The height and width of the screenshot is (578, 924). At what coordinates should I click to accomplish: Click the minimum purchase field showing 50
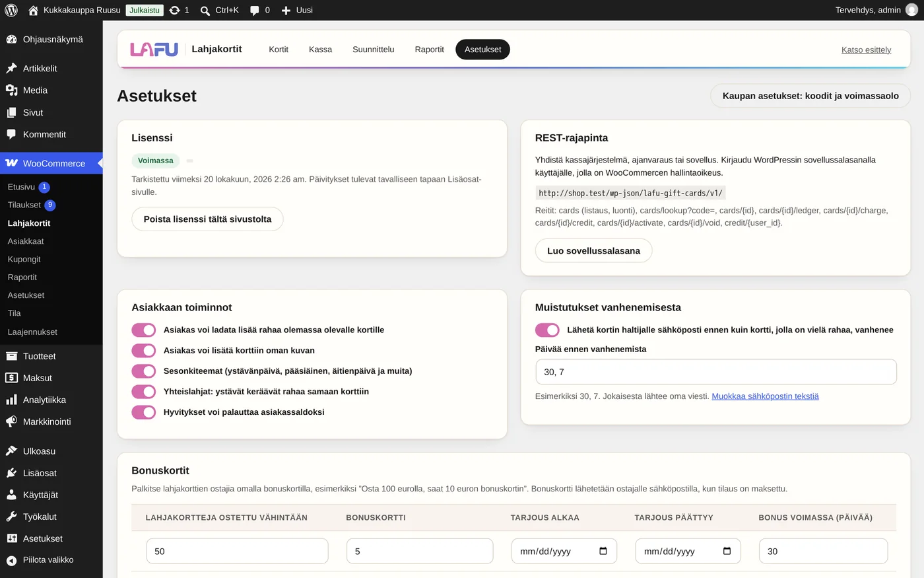coord(237,551)
